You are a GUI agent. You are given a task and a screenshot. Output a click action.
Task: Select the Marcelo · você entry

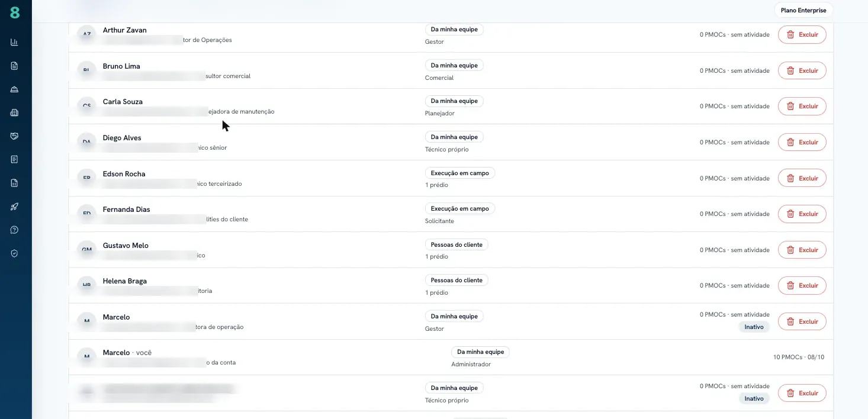127,353
